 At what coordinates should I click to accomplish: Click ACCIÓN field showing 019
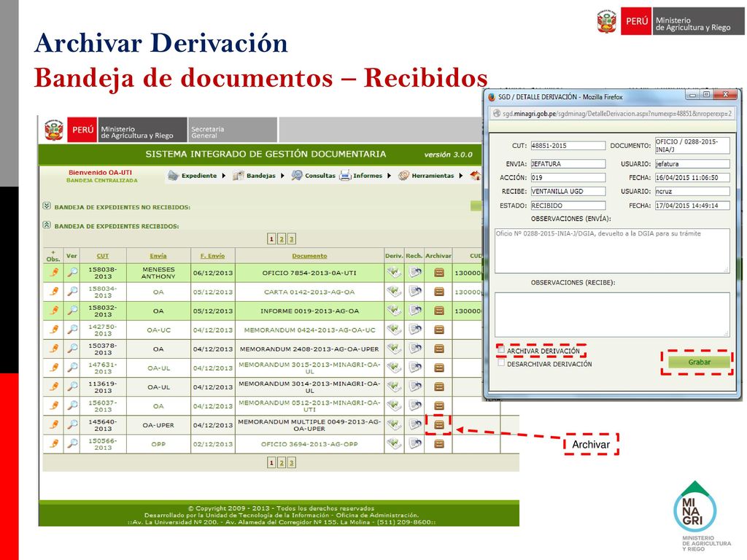tap(568, 178)
